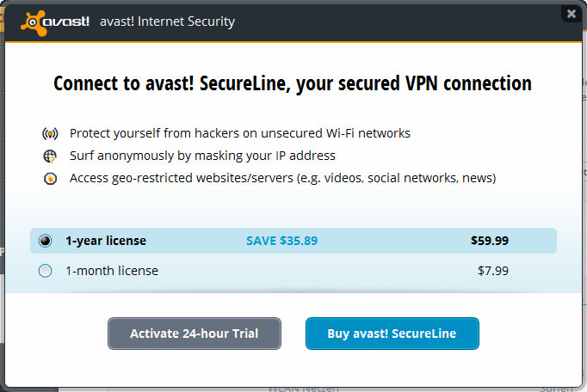Click the globe anonymous surfing icon
Viewport: 587px width, 392px height.
pos(50,156)
